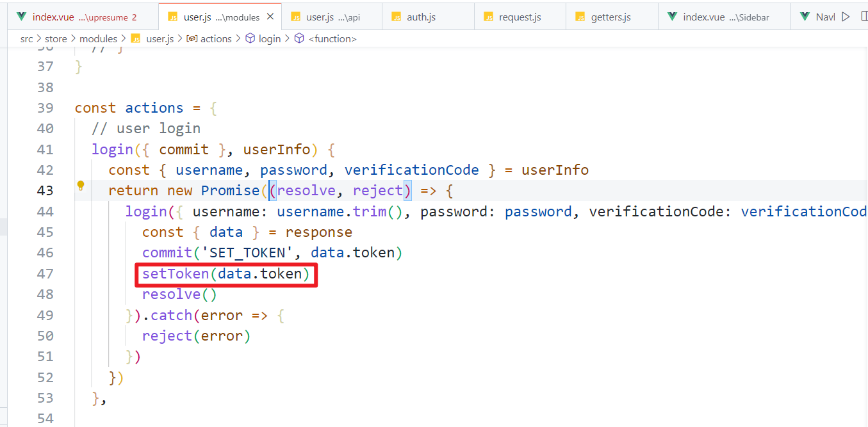This screenshot has width=868, height=427.
Task: Click the login method cube icon in the breadcrumb
Action: tap(250, 39)
